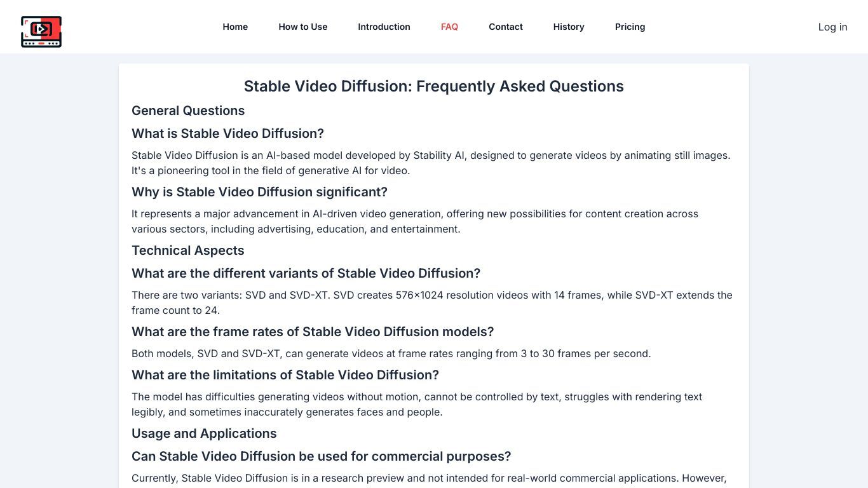The width and height of the screenshot is (868, 488).
Task: View the History nav item
Action: [x=569, y=27]
